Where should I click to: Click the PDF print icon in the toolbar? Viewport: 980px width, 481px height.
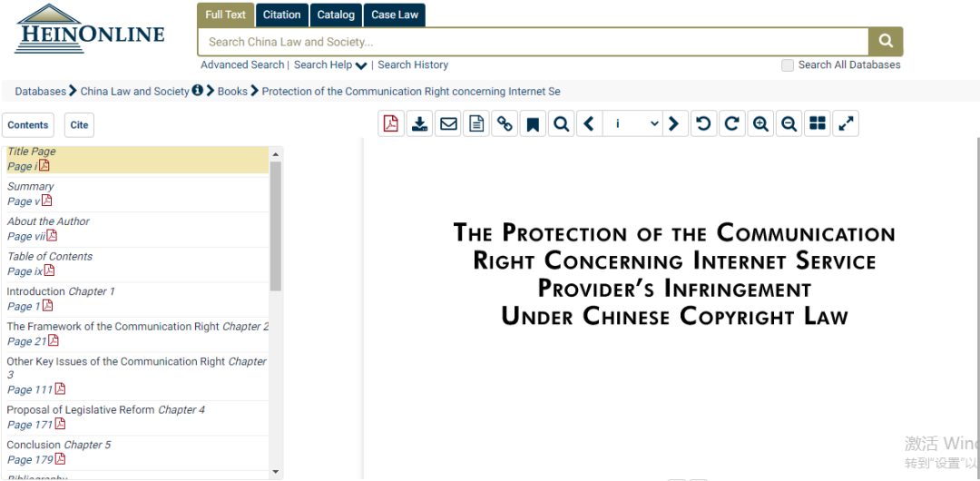(x=391, y=124)
